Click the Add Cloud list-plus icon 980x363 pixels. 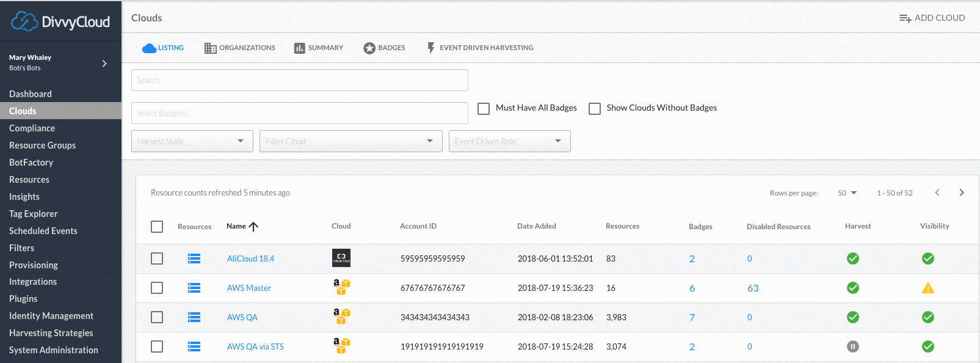[905, 18]
